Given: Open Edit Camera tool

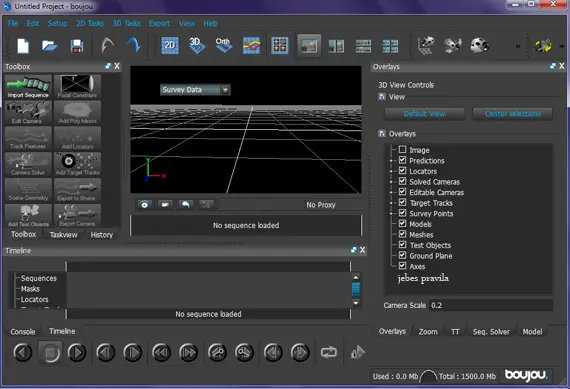Looking at the screenshot, I should click(x=28, y=113).
